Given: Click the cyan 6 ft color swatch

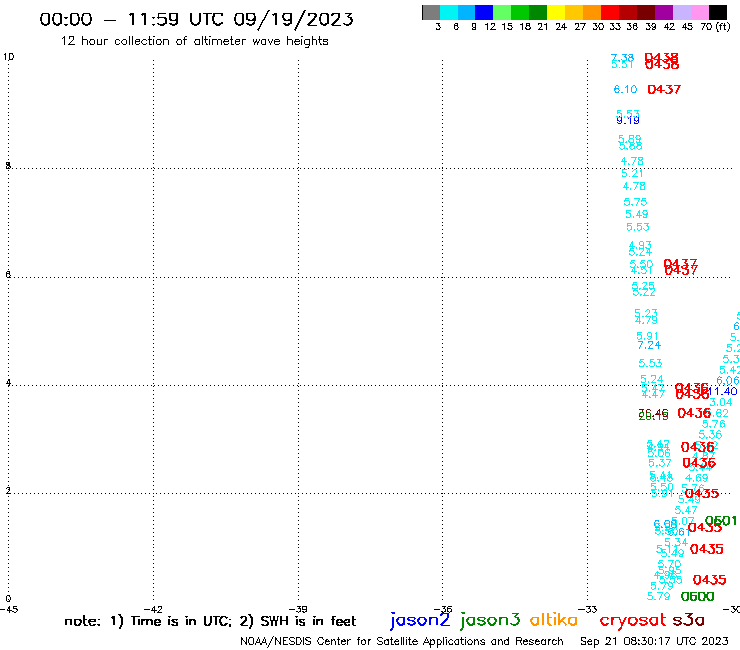Looking at the screenshot, I should pyautogui.click(x=448, y=12).
